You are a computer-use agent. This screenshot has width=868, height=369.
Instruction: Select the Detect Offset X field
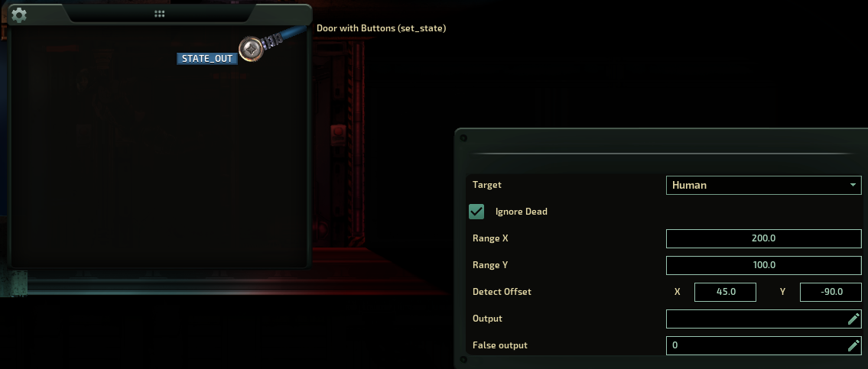(725, 292)
